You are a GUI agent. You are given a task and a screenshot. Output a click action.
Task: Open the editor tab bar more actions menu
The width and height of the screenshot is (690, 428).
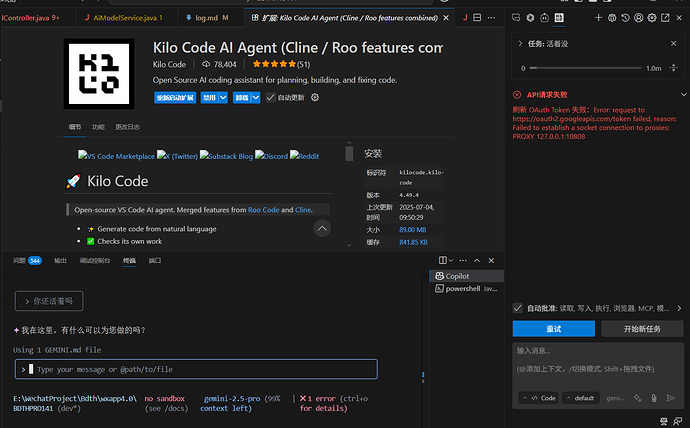pos(491,18)
